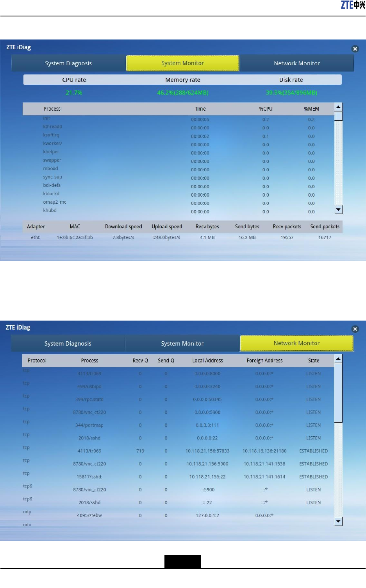Sort by %CPU column header
This screenshot has width=366, height=588.
point(266,109)
